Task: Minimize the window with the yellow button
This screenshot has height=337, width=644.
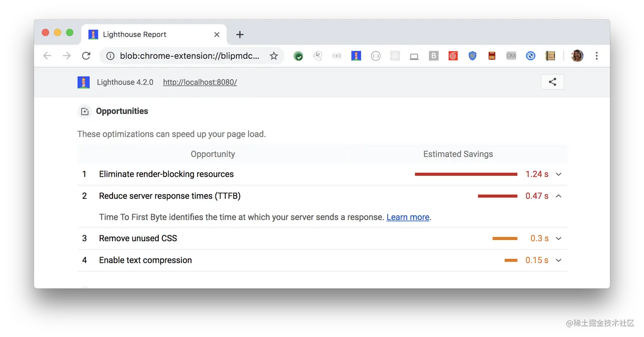Action: coord(57,33)
